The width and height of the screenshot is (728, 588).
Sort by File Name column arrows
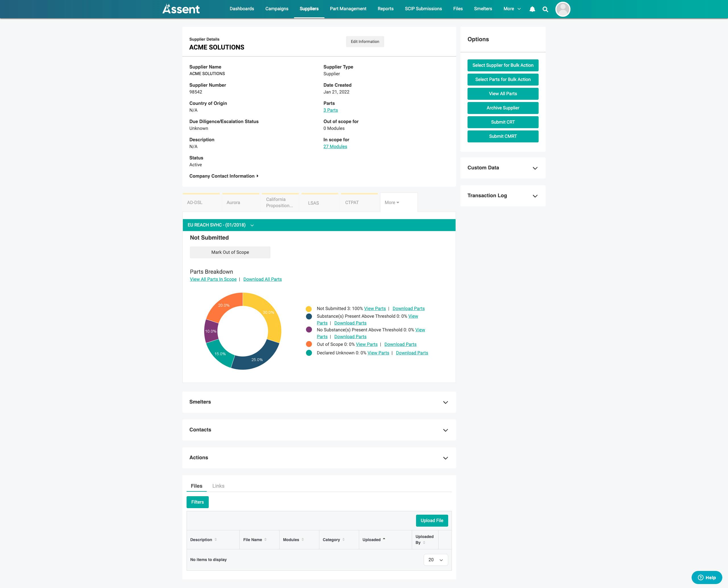[x=265, y=540]
